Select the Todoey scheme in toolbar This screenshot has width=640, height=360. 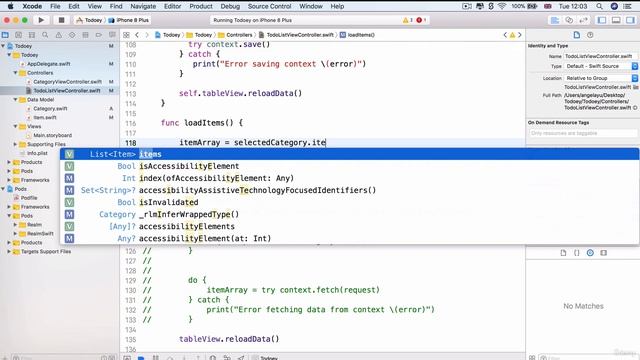click(89, 20)
